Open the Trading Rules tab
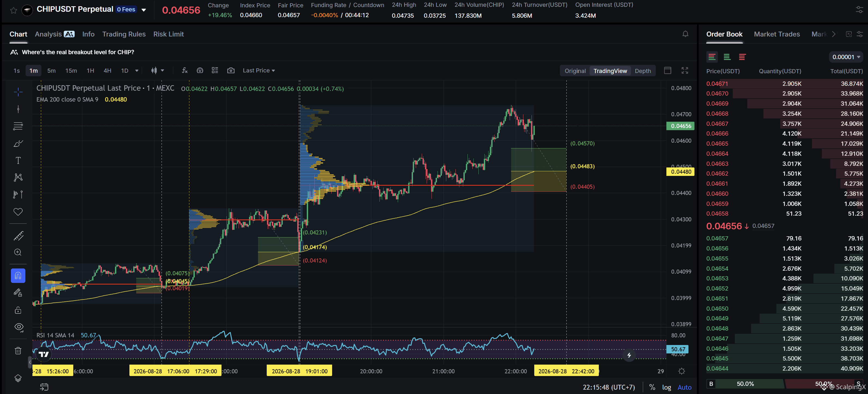The height and width of the screenshot is (394, 868). [124, 34]
